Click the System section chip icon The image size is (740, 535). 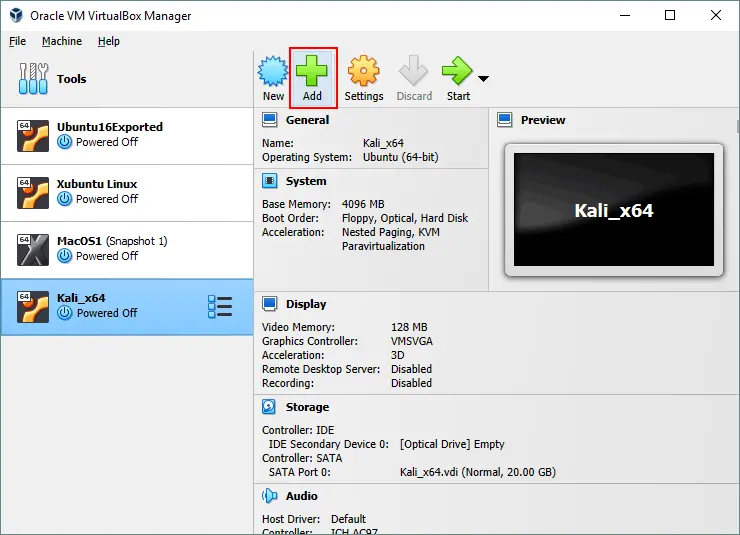point(269,181)
